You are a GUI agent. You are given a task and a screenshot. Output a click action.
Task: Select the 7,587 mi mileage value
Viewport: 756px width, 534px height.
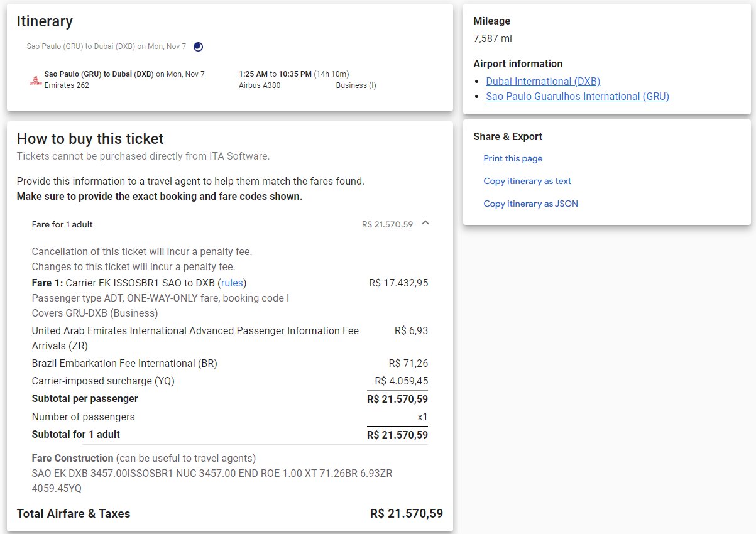point(493,38)
